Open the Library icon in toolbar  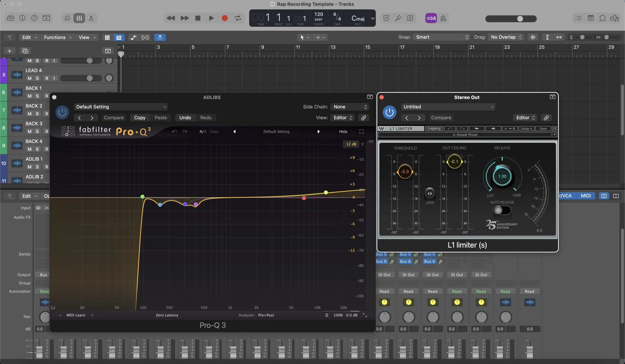pyautogui.click(x=10, y=18)
